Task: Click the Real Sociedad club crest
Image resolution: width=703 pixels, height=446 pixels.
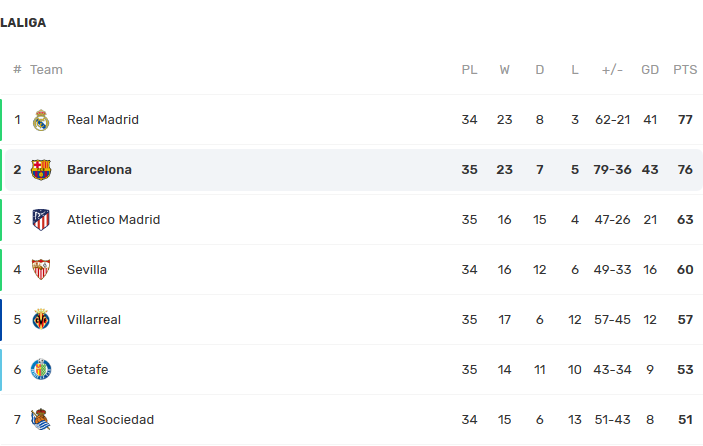Action: (x=41, y=420)
